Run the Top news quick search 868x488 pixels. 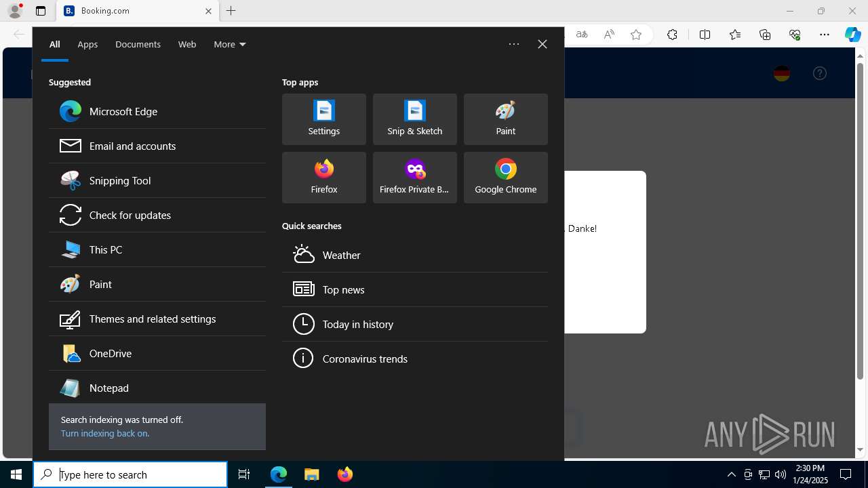click(415, 289)
